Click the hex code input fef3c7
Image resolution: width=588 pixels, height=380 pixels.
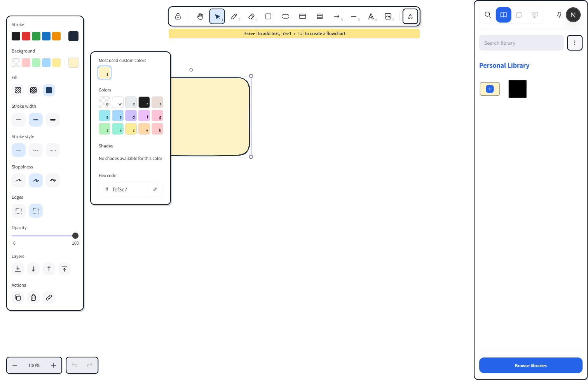pos(130,189)
